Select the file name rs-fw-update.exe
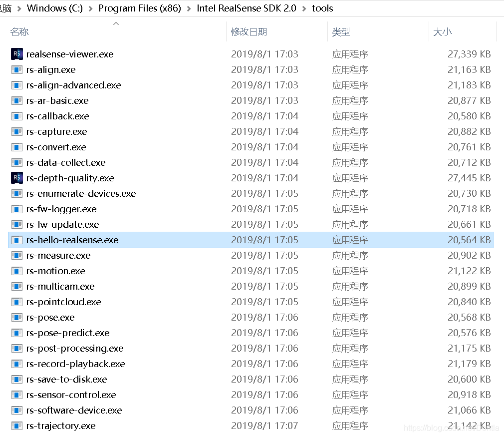504x437 pixels. point(63,224)
